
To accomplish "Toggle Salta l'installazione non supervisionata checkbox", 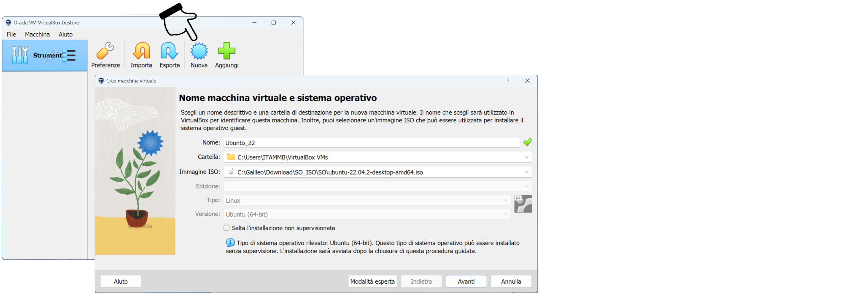I will (226, 228).
